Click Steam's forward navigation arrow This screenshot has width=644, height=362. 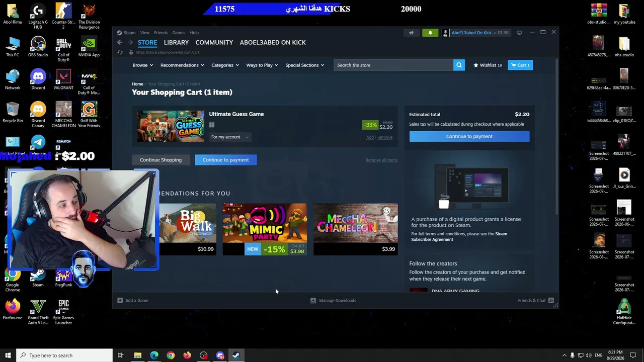tap(130, 43)
